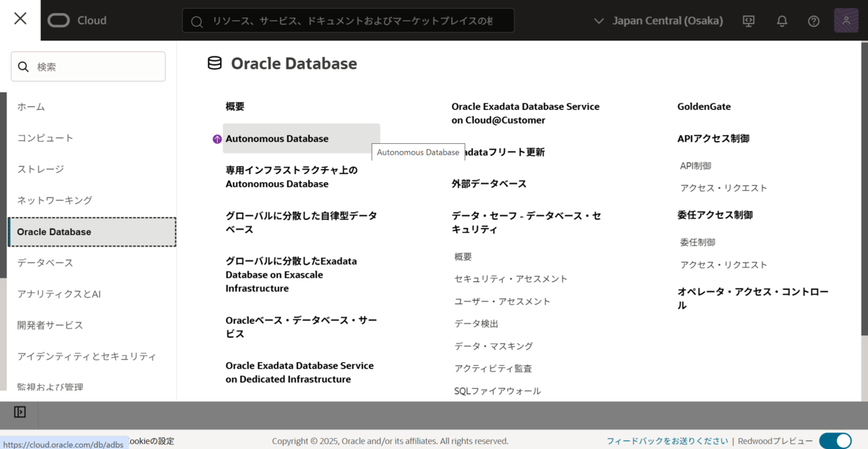
Task: Select コンピュート in the navigation menu
Action: point(46,137)
